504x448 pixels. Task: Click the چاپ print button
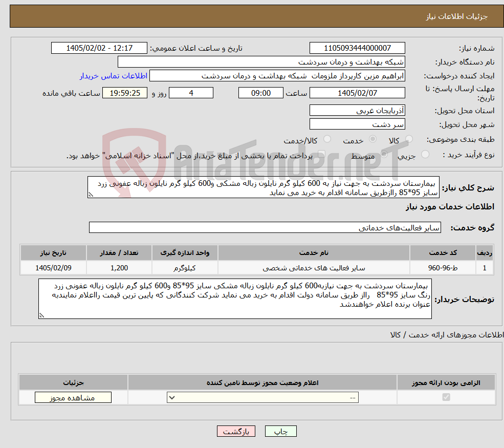click(280, 431)
